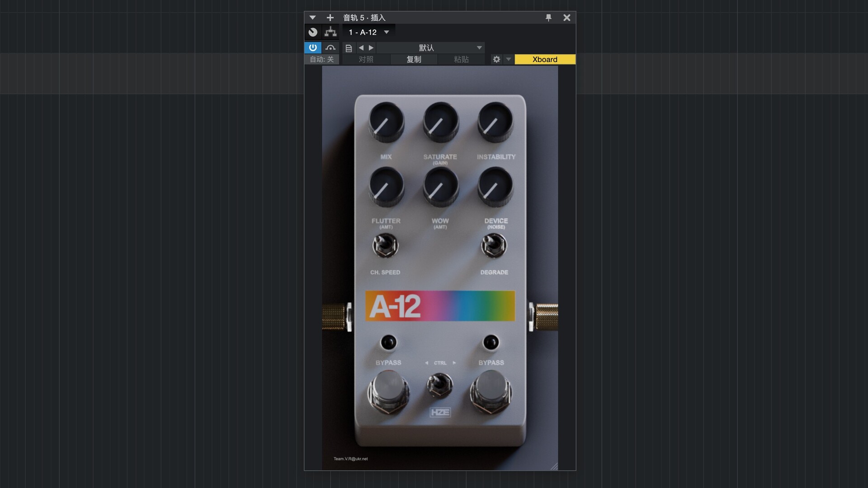868x488 pixels.
Task: Flip the CH. SPEED toggle switch
Action: [x=385, y=246]
